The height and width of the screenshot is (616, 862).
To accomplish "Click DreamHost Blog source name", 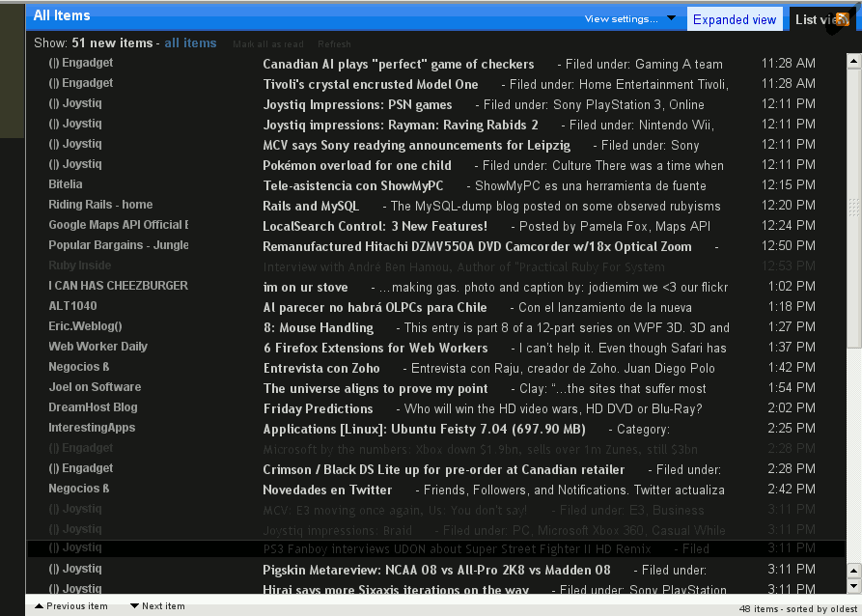I will pos(93,407).
